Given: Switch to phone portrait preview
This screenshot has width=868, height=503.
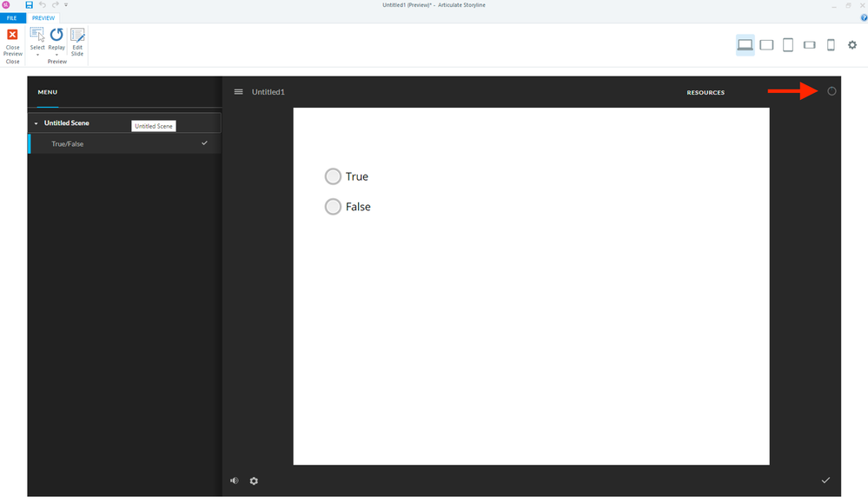Looking at the screenshot, I should click(831, 45).
